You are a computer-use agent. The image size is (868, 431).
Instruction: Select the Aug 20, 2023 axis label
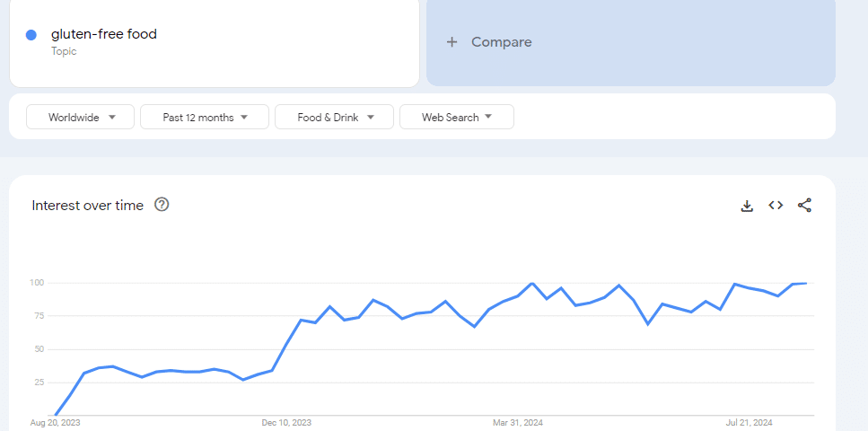coord(55,422)
